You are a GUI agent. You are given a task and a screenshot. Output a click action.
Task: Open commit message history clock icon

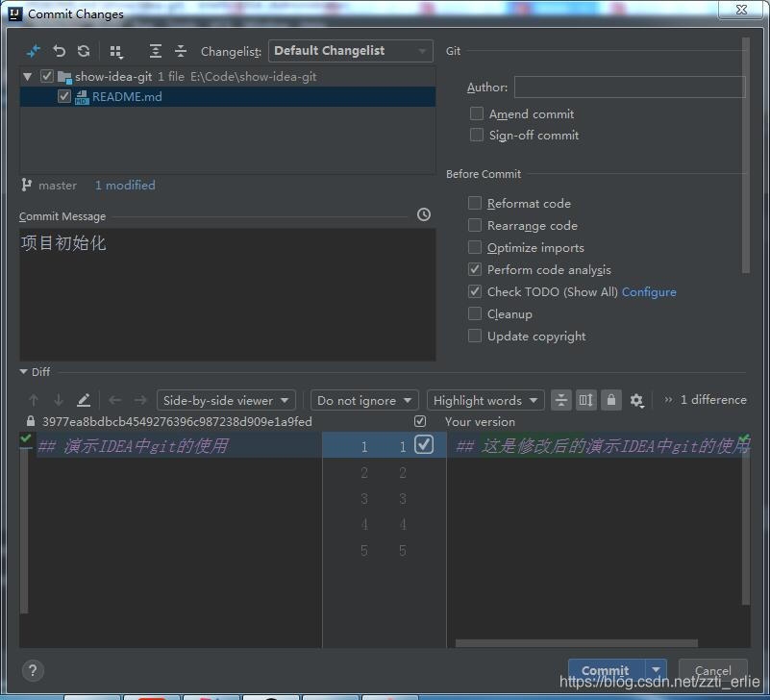(424, 214)
